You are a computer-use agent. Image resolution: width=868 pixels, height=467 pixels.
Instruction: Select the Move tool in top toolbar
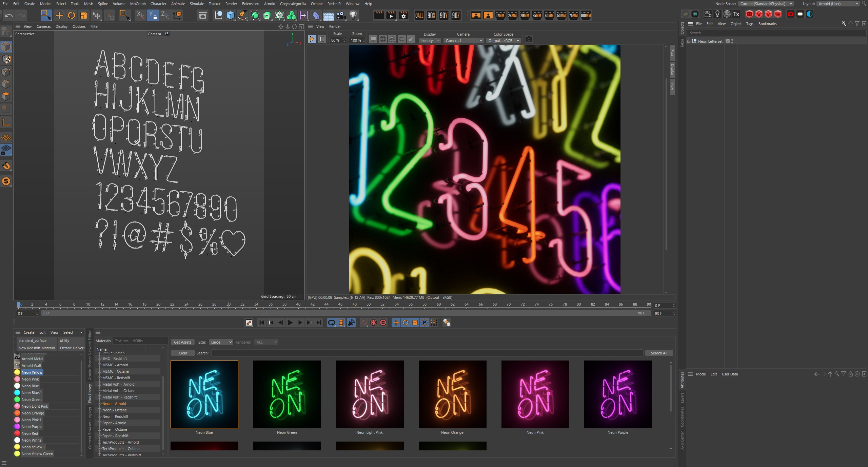[x=59, y=15]
